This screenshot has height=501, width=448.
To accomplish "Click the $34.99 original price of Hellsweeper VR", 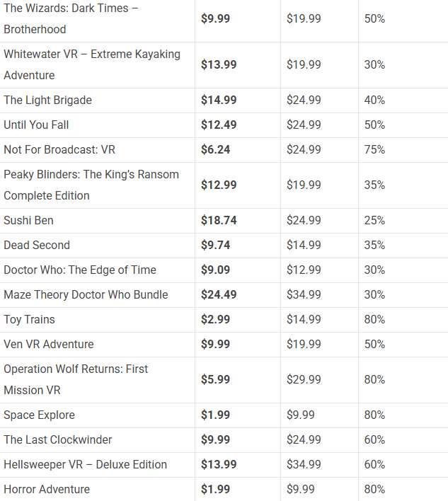I will [x=304, y=465].
